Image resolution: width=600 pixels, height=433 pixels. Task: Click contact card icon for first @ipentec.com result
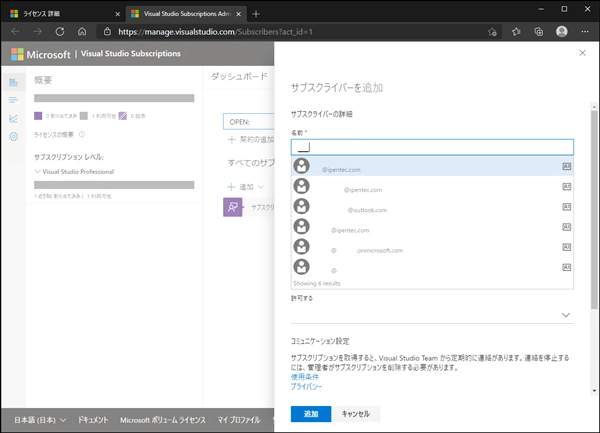(x=566, y=166)
